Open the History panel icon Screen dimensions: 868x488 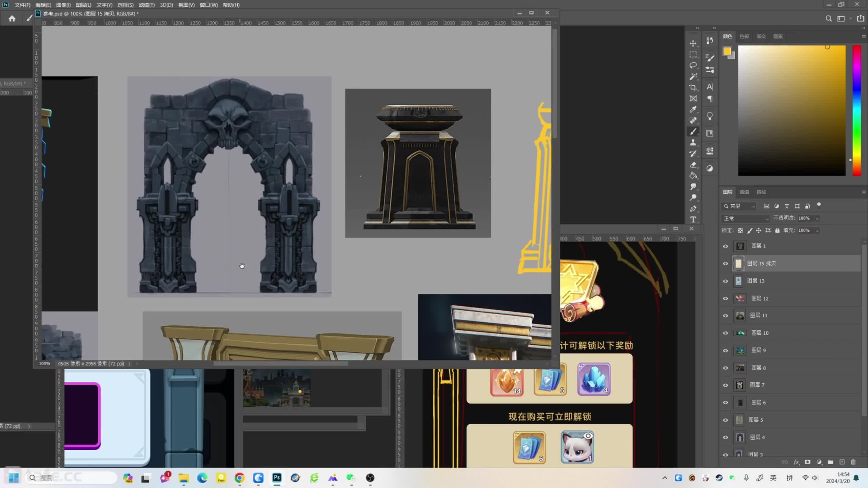710,40
